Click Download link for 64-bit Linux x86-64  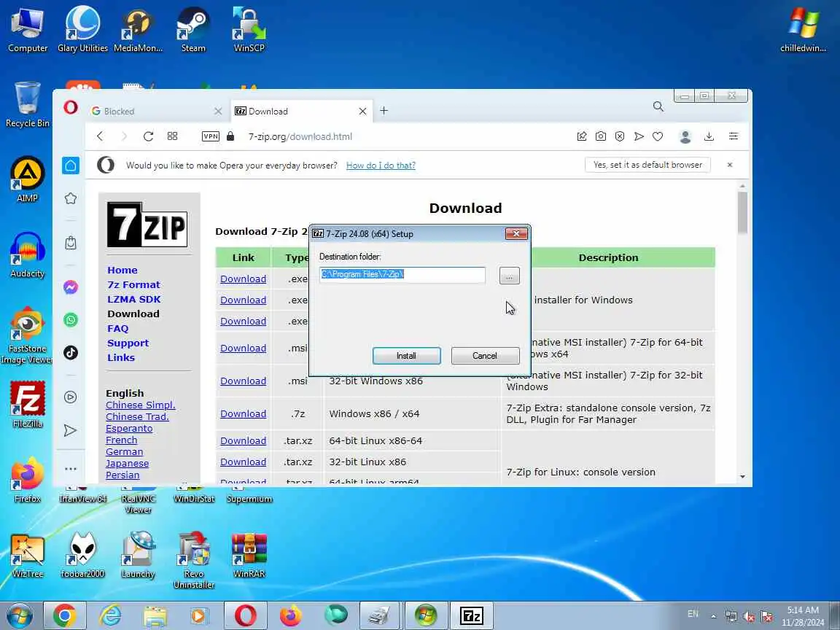244,440
